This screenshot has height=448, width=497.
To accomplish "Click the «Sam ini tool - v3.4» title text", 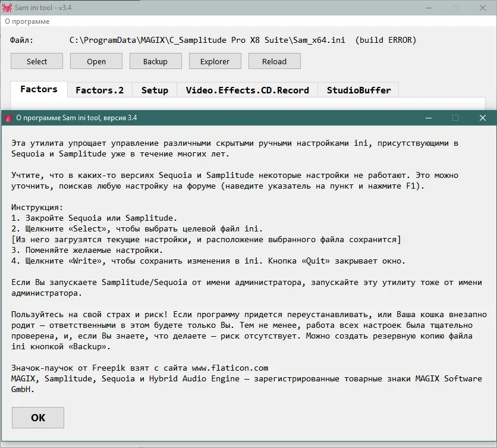I will pos(43,8).
